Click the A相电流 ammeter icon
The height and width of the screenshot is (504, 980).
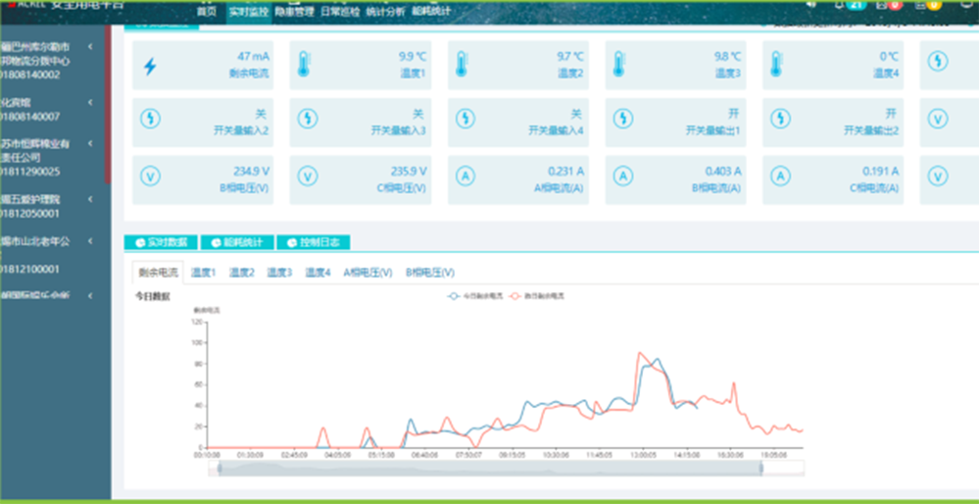(x=463, y=176)
